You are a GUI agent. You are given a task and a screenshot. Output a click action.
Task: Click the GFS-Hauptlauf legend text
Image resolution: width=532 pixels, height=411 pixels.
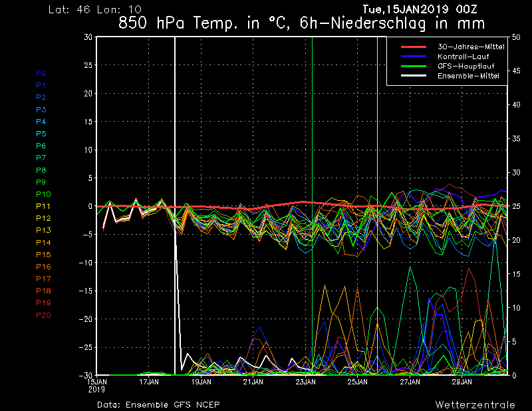coord(466,67)
